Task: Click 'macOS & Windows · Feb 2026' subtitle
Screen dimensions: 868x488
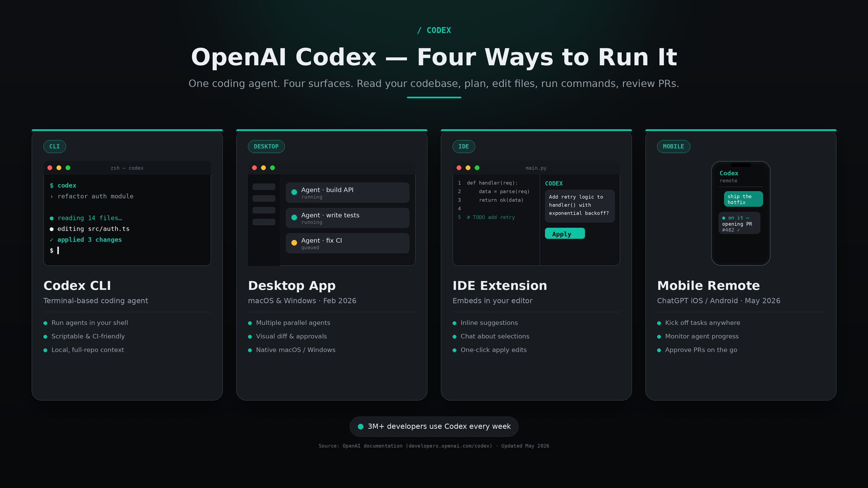Action: coord(302,300)
